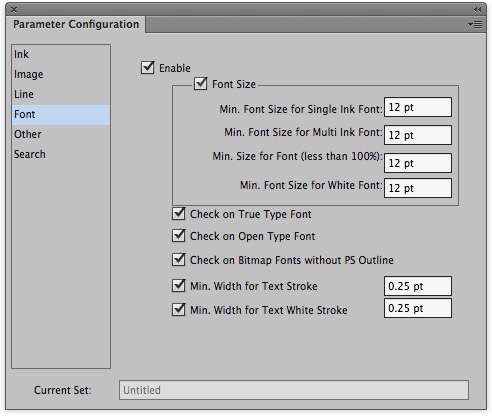Click Min. Width for Text Stroke value field
Viewport: 492px width, 417px height.
point(418,286)
